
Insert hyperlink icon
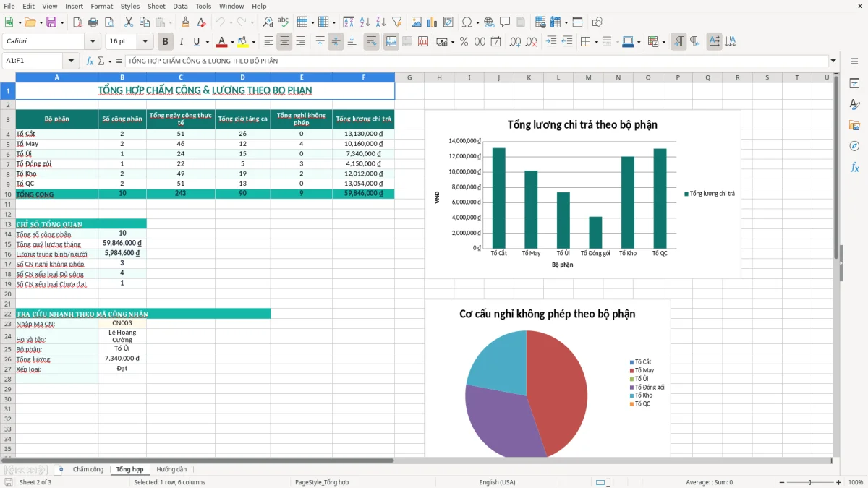489,22
